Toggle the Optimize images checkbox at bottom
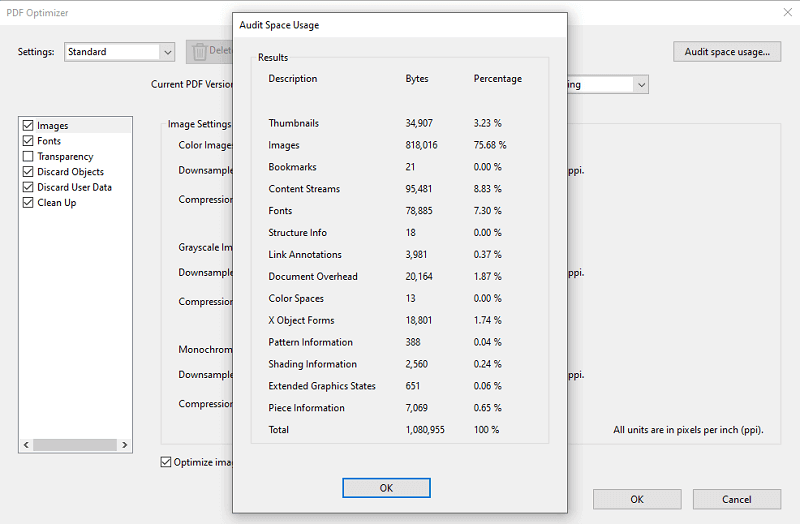Image resolution: width=800 pixels, height=524 pixels. coord(167,462)
